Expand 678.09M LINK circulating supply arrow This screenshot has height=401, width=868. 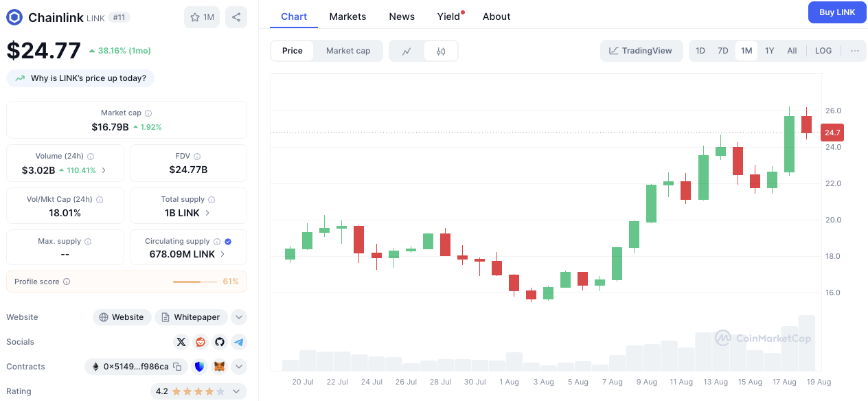222,254
